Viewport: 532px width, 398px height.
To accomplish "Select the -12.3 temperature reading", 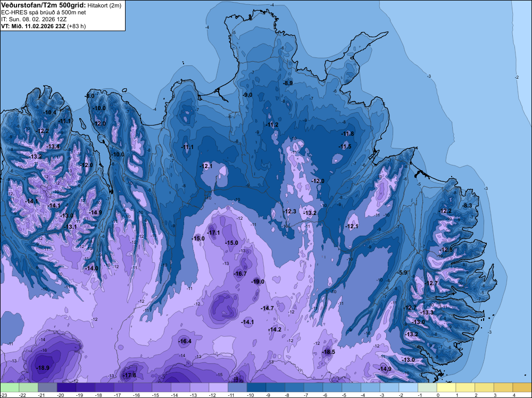I will tap(289, 211).
